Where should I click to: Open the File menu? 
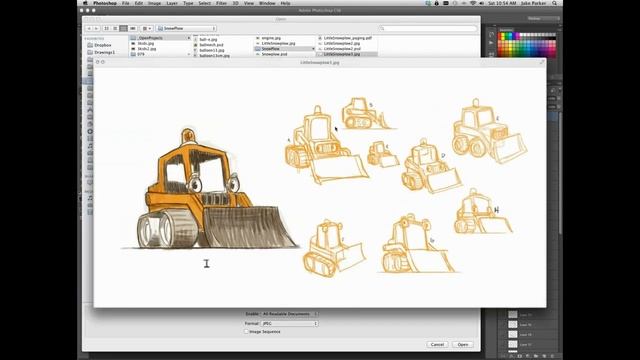tap(126, 3)
